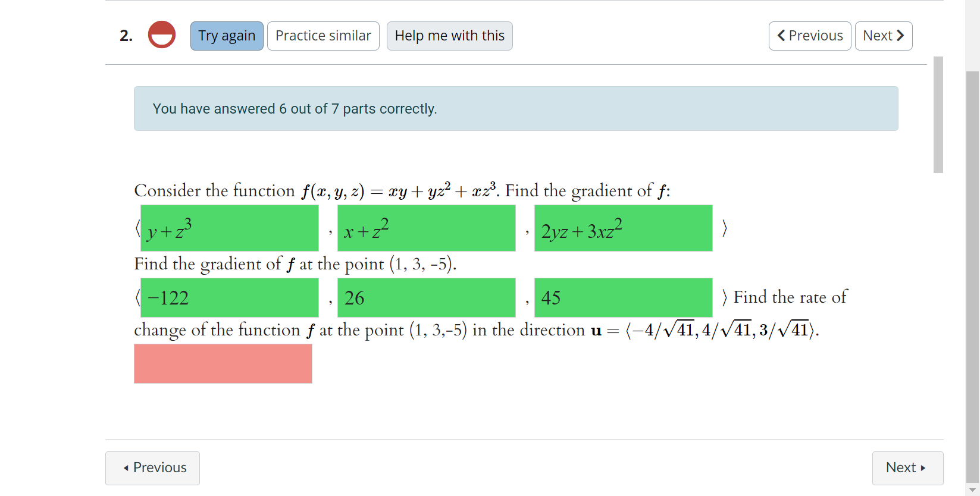Viewport: 980px width, 496px height.
Task: Click the left arrow in the bottom Previous button
Action: [x=126, y=468]
